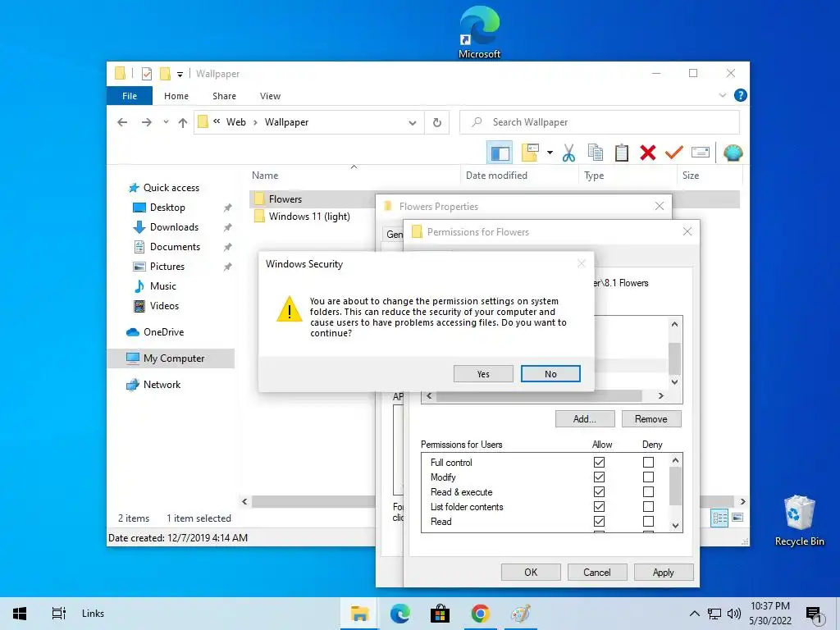Click right arrow of group list horizontal scrollbar
Viewport: 840px width, 630px height.
coord(661,396)
